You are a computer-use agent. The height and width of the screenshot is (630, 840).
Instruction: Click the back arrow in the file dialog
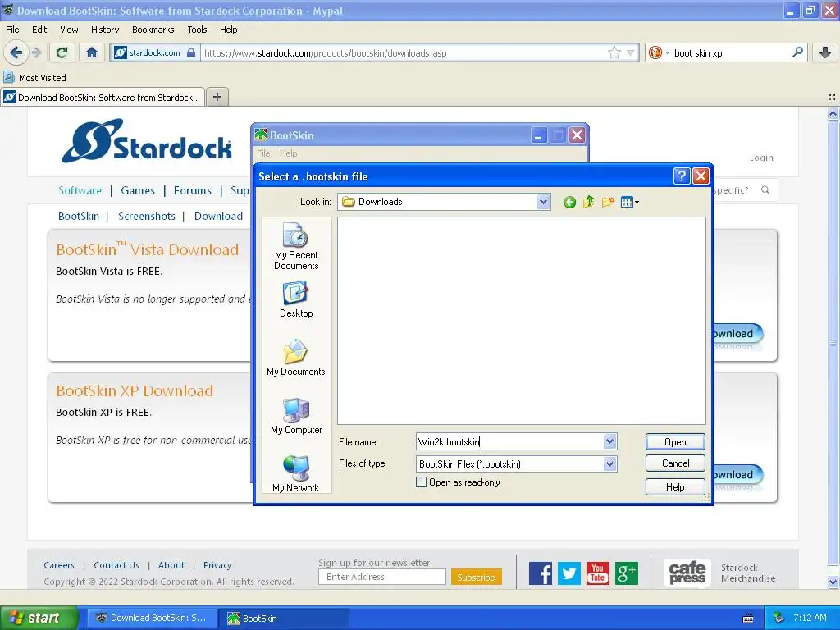(x=569, y=202)
